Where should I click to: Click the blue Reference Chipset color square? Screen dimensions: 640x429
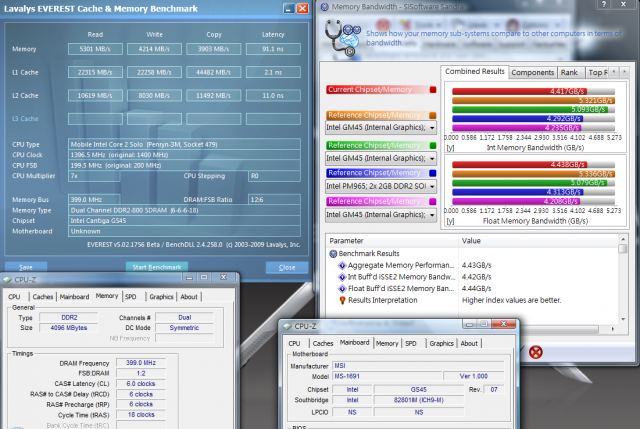tap(433, 173)
